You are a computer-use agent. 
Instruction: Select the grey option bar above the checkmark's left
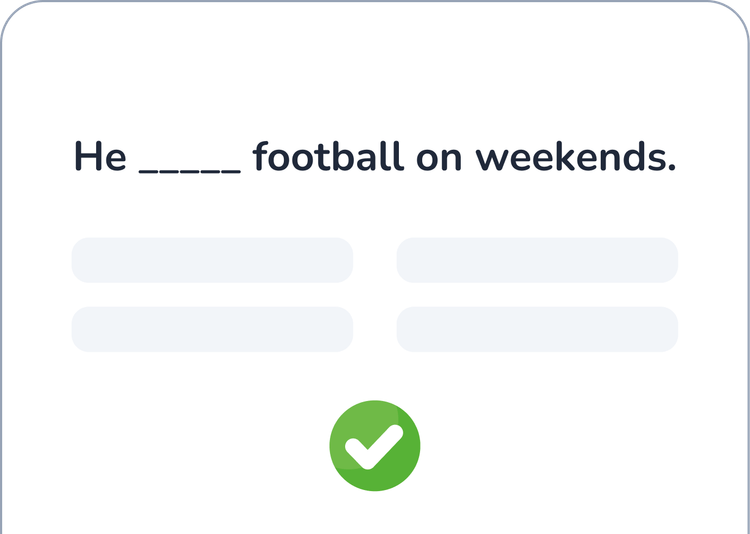click(212, 329)
